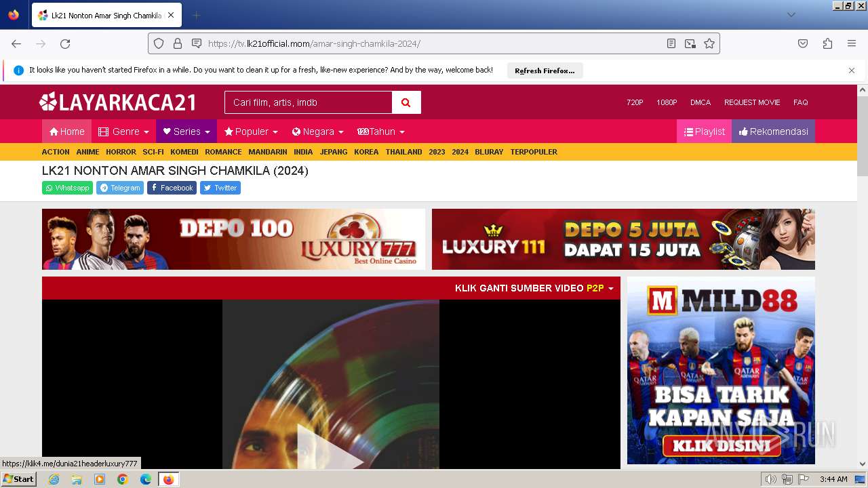Click the 3:44 AM system clock
This screenshot has width=868, height=488.
pyautogui.click(x=833, y=479)
